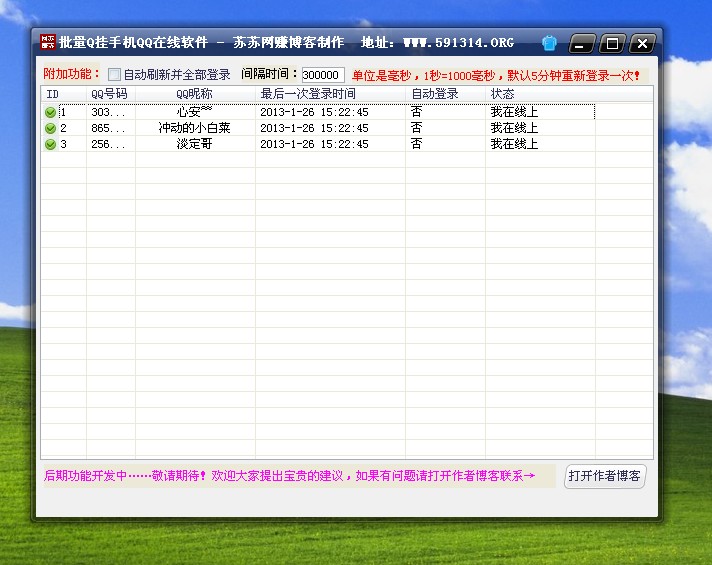Sort by 最后一次登录时间 column header

click(330, 94)
